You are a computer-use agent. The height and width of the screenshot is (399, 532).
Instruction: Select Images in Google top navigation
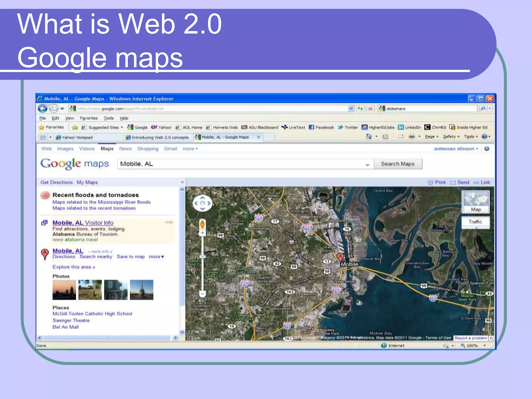65,149
